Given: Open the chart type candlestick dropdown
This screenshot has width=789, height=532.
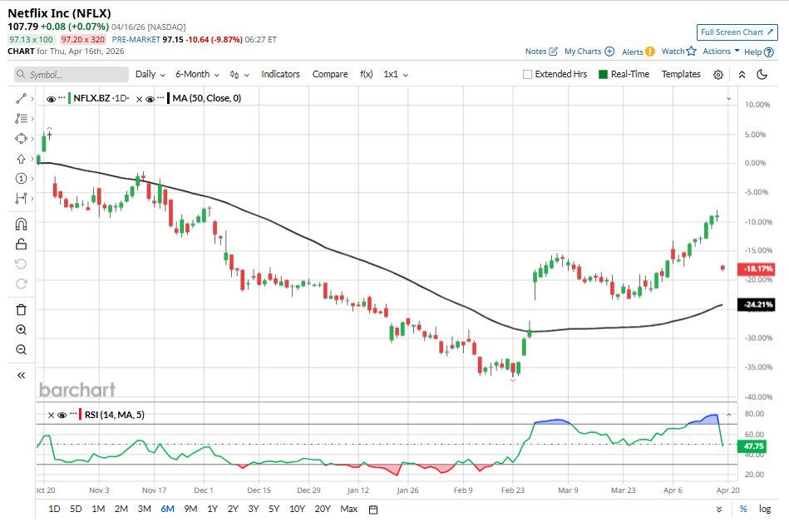Looking at the screenshot, I should pyautogui.click(x=239, y=75).
